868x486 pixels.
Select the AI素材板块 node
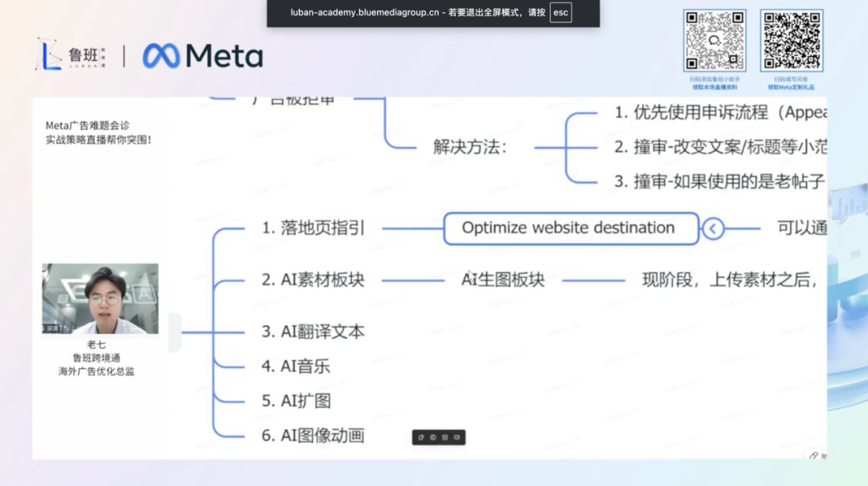click(313, 280)
